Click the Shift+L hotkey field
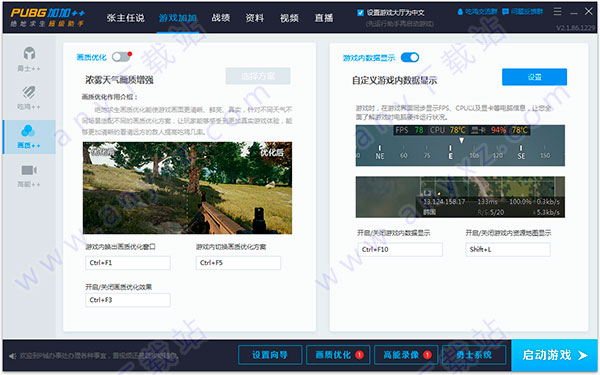 tap(508, 249)
